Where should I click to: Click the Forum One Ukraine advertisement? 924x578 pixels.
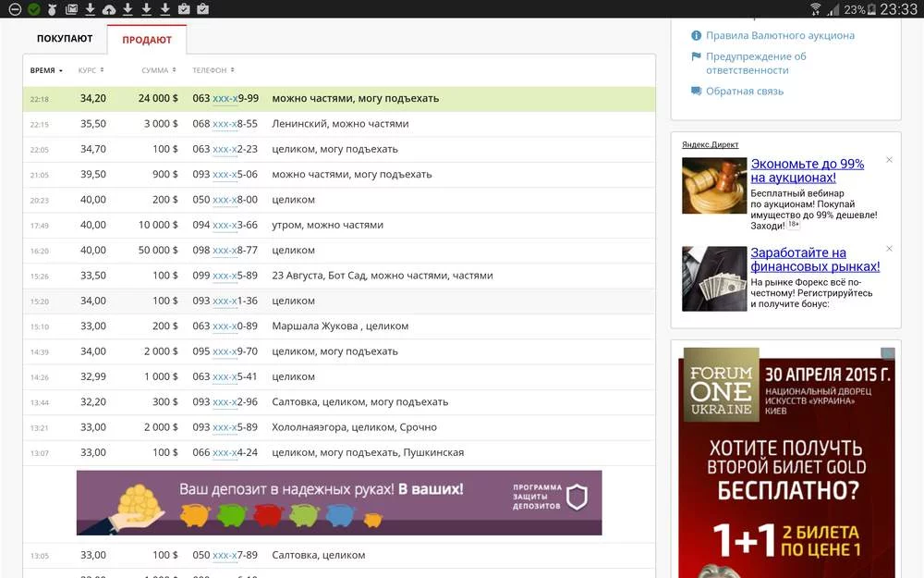[x=786, y=462]
